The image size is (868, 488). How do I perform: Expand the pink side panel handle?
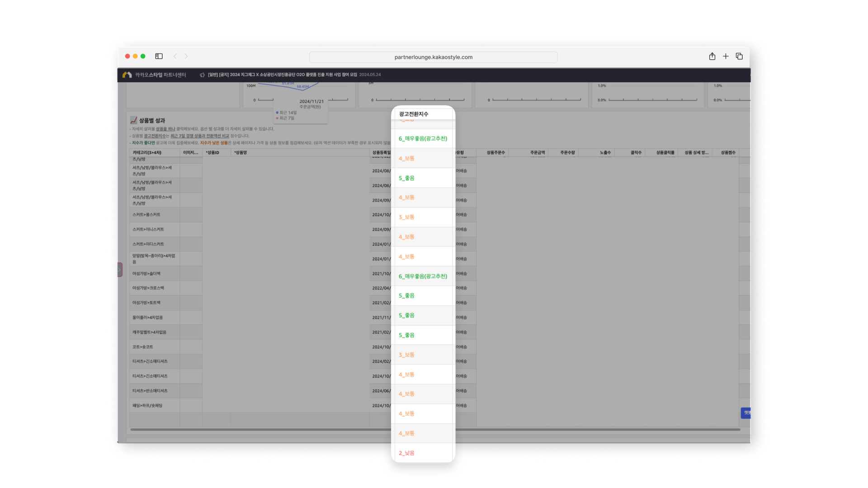click(x=120, y=270)
